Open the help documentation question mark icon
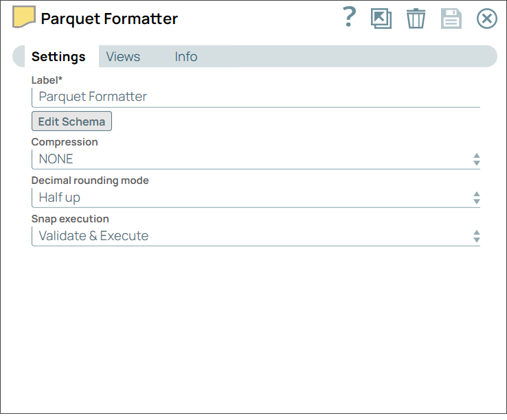The width and height of the screenshot is (507, 420). point(349,17)
